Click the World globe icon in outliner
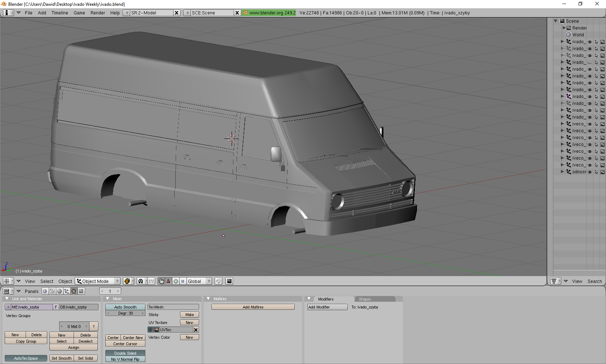The image size is (606, 364). tap(568, 35)
